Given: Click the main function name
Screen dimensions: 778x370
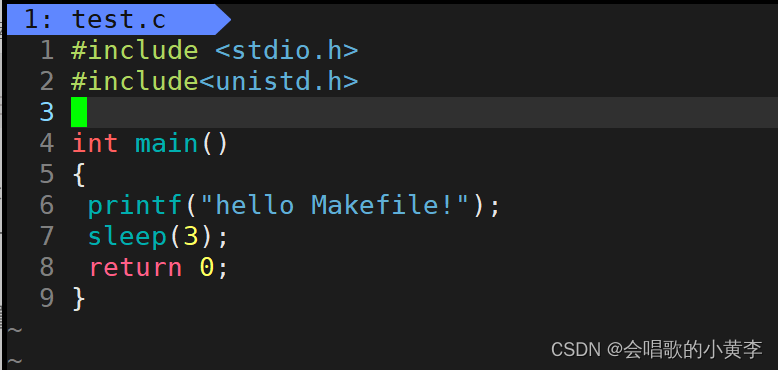Looking at the screenshot, I should pos(167,143).
